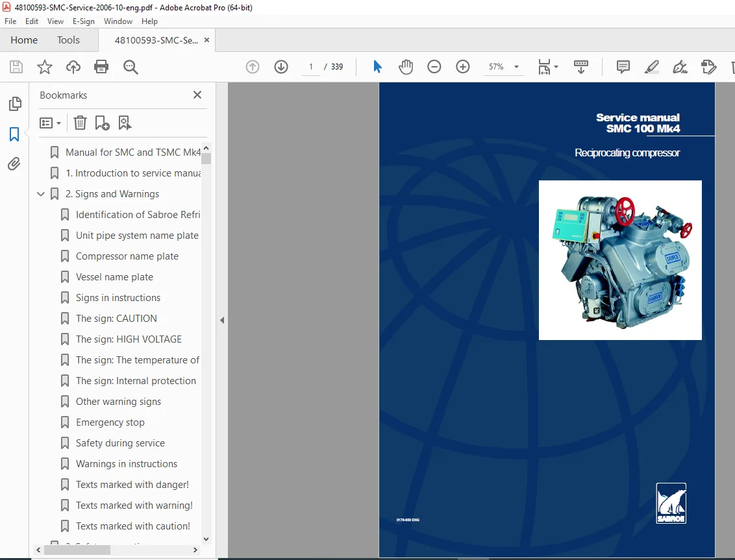Collapse the 2. Signs and Warnings bookmark
The image size is (735, 560).
click(x=41, y=194)
